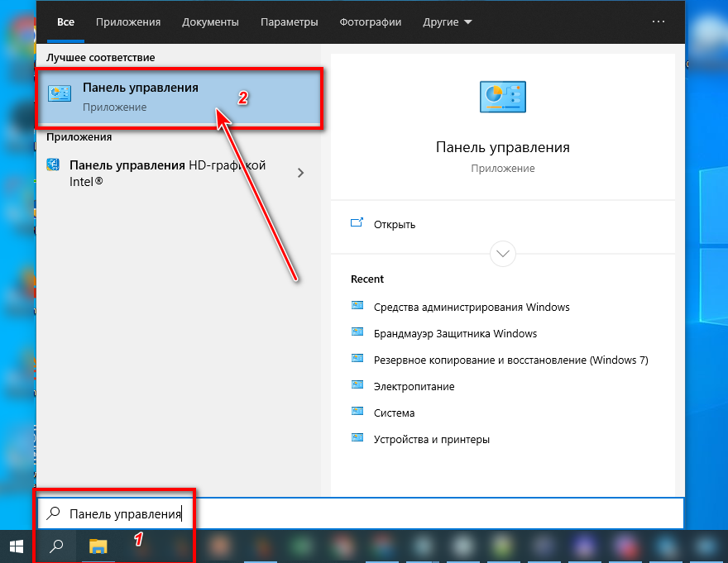Open Устройства и принтеры recent item

(x=432, y=439)
